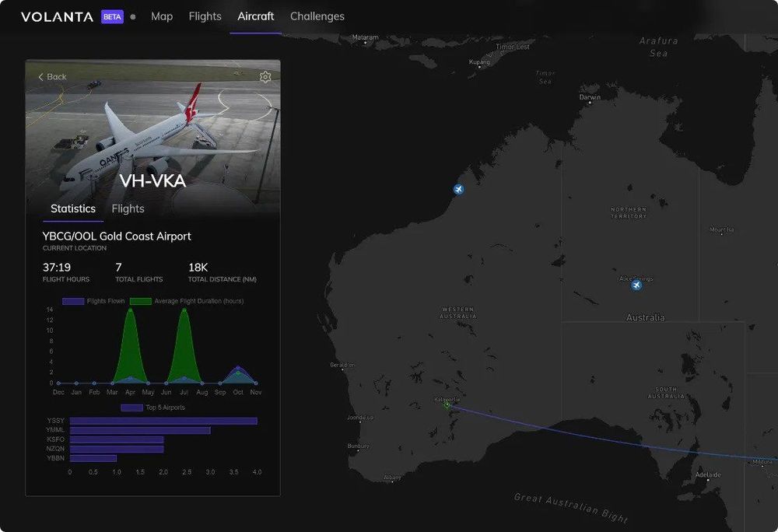The image size is (778, 532).
Task: Click the VOLANTA logo in the navigation bar
Action: [54, 16]
